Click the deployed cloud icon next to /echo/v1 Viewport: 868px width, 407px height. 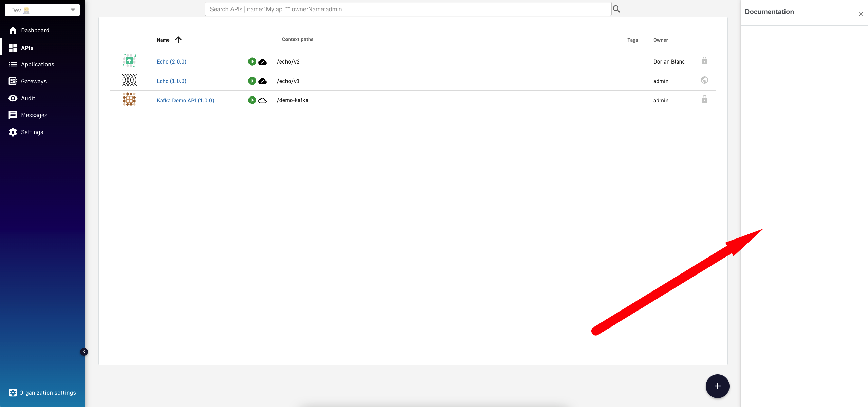click(x=262, y=81)
